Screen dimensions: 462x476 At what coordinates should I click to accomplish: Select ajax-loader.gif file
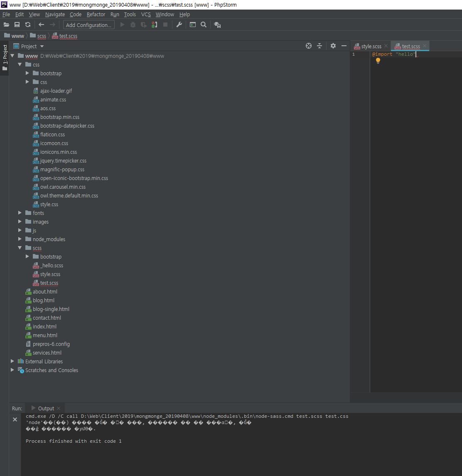[56, 91]
